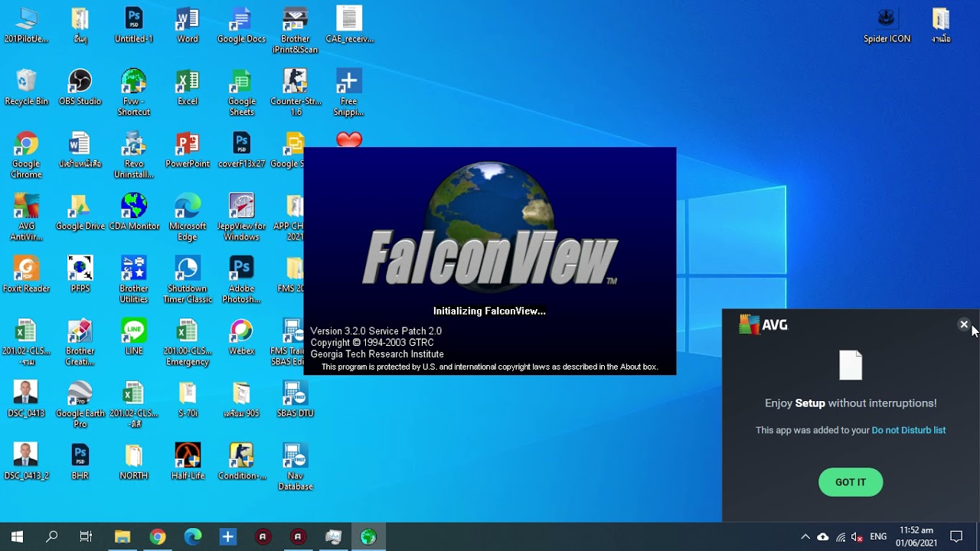Select the 201PilotJe... desktop icon
This screenshot has width=980, height=551.
26,24
